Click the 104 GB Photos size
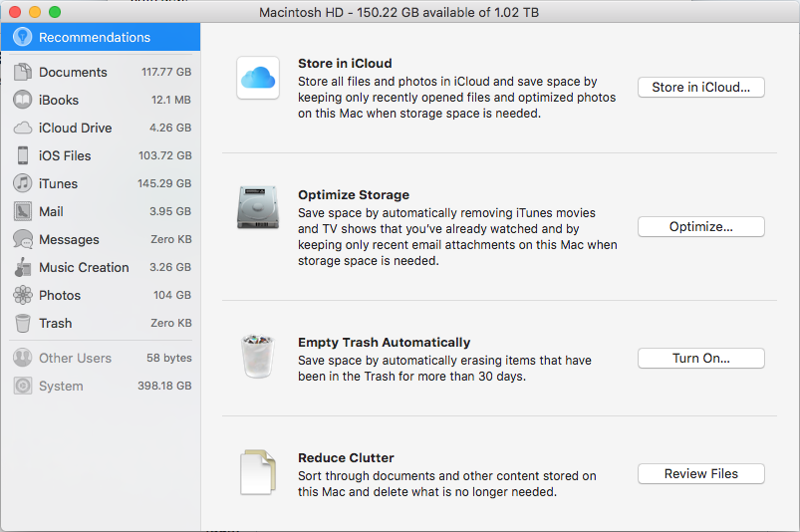This screenshot has width=800, height=532. 172,295
